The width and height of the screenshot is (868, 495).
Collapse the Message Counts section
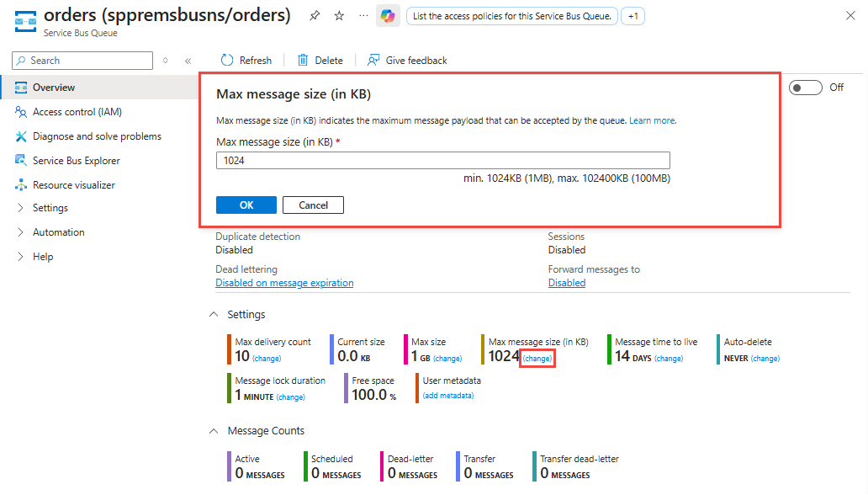click(x=214, y=431)
